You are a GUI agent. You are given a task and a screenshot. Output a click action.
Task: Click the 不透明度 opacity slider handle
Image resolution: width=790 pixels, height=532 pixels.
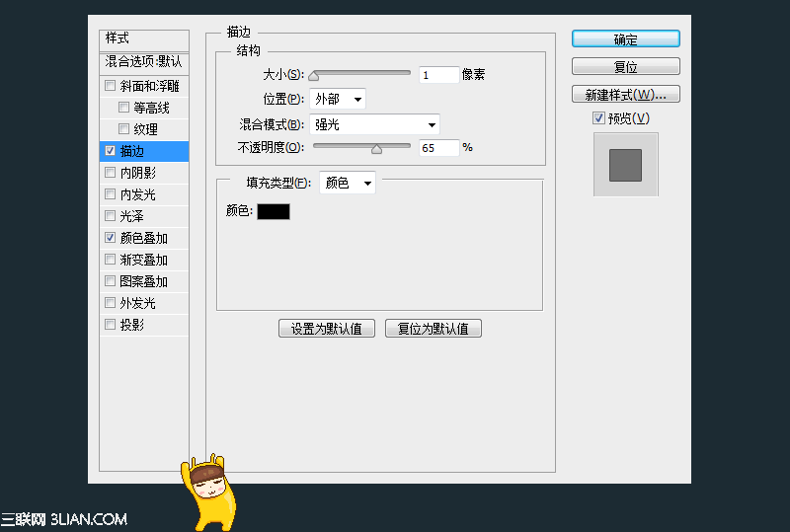(x=376, y=149)
